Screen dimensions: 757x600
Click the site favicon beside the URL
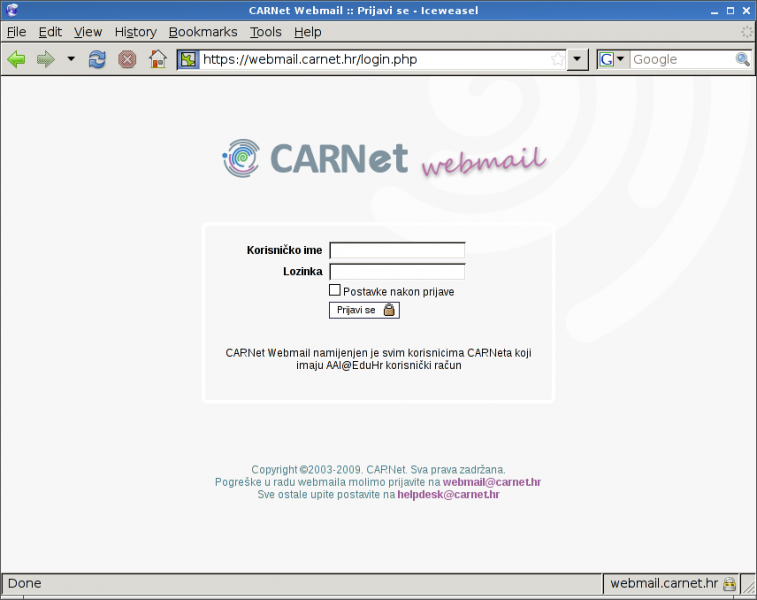point(188,59)
